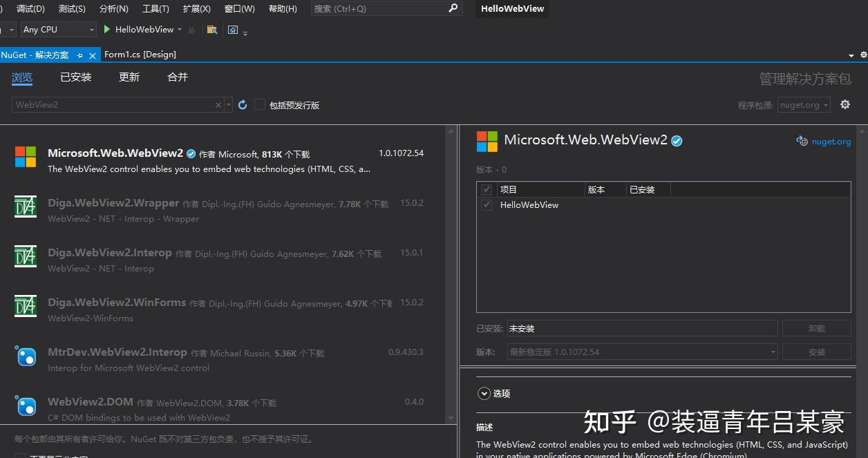
Task: Open NuGet package source settings gear
Action: pyautogui.click(x=845, y=104)
